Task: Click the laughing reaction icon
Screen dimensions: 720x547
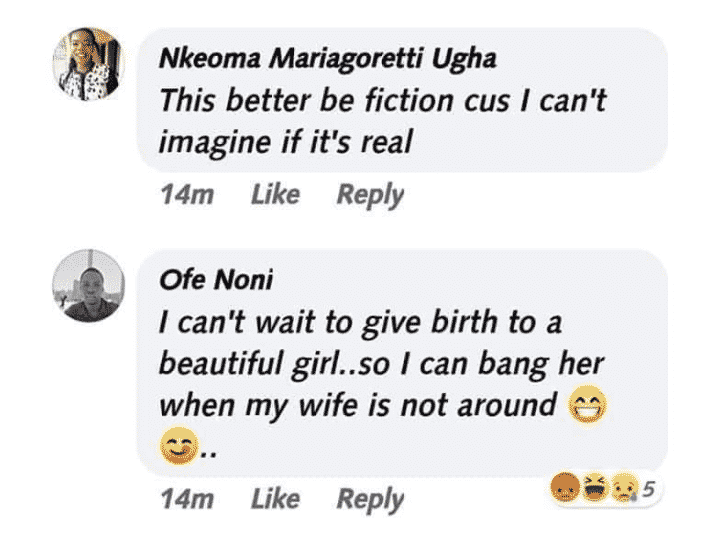Action: tap(592, 489)
